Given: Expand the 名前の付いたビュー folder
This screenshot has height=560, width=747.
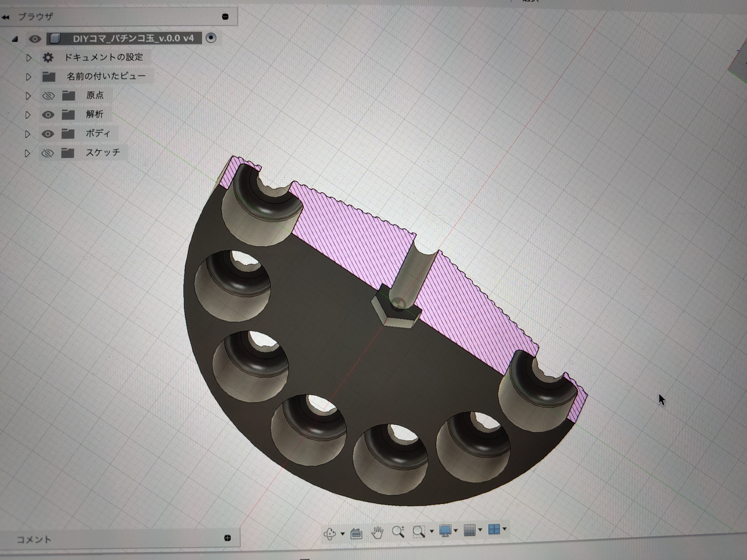Looking at the screenshot, I should tap(28, 77).
